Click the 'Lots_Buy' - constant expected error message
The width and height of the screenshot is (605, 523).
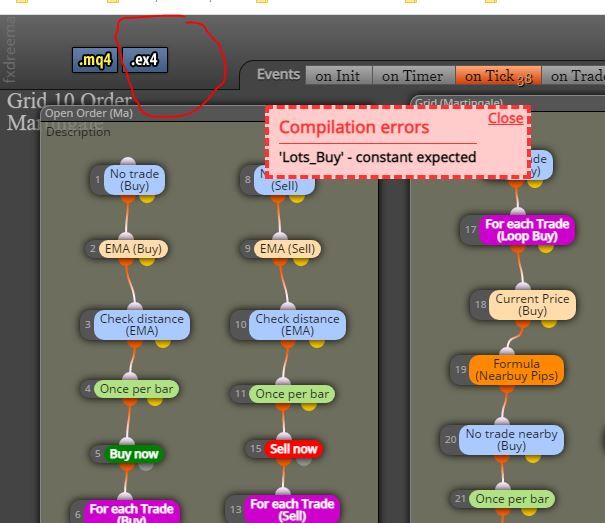(x=377, y=157)
